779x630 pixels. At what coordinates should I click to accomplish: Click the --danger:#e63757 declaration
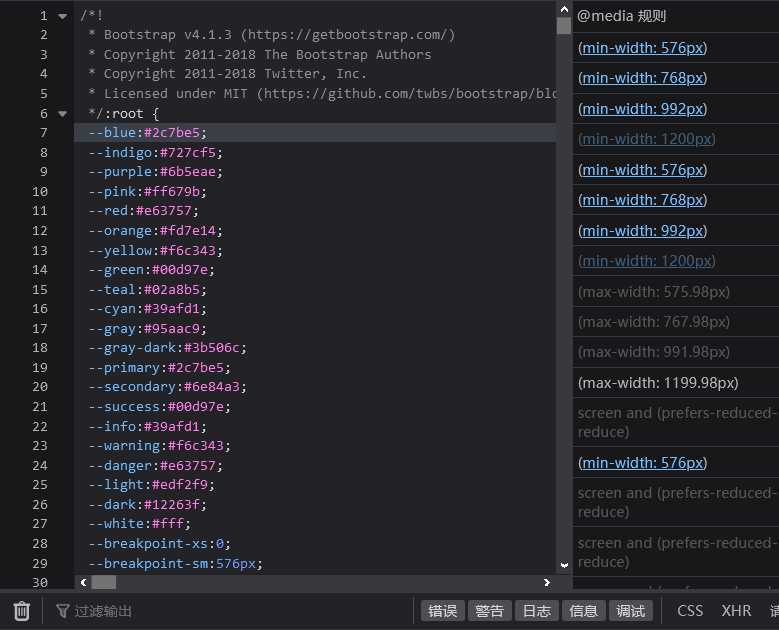pyautogui.click(x=156, y=466)
